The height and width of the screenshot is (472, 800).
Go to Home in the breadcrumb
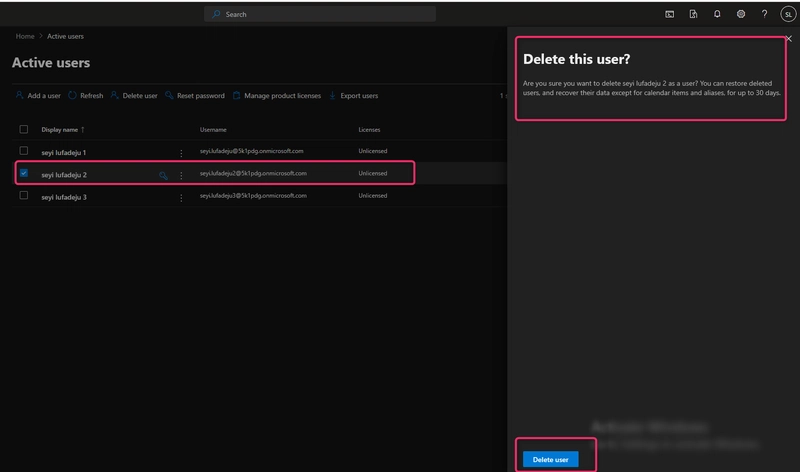[x=25, y=36]
